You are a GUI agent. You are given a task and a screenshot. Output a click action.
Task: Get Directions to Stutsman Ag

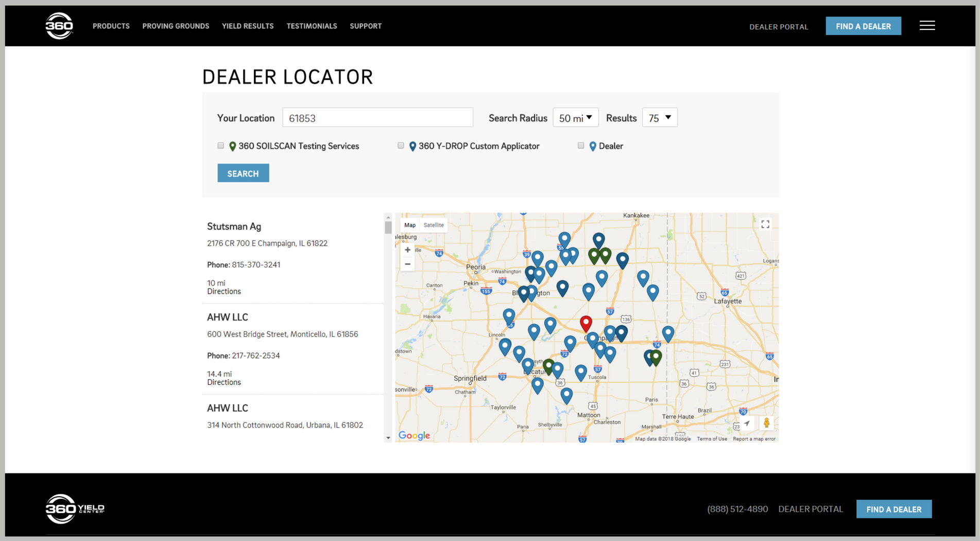tap(224, 292)
